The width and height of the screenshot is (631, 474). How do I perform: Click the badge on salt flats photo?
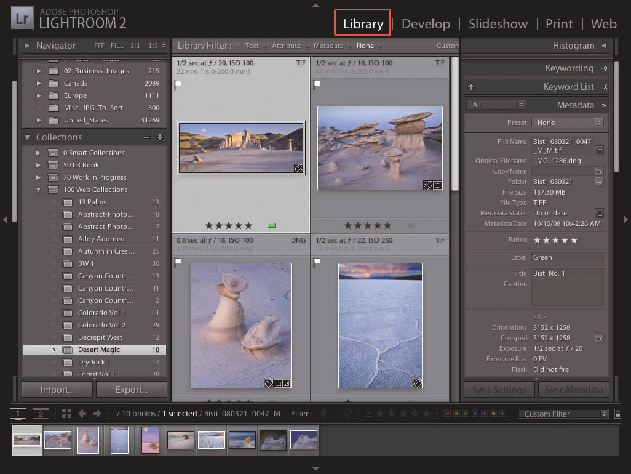[x=417, y=383]
